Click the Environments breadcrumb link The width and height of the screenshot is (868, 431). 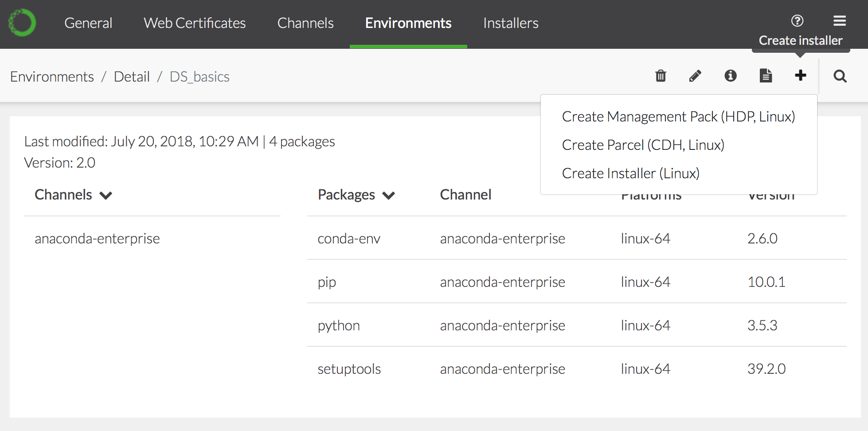click(52, 77)
